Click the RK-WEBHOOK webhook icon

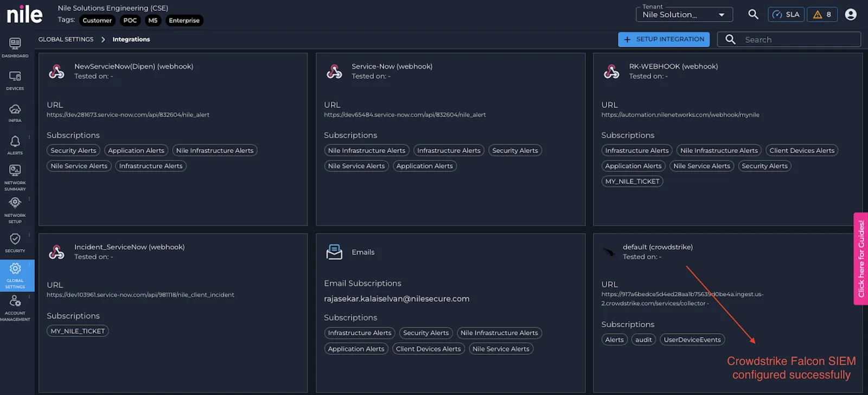611,71
